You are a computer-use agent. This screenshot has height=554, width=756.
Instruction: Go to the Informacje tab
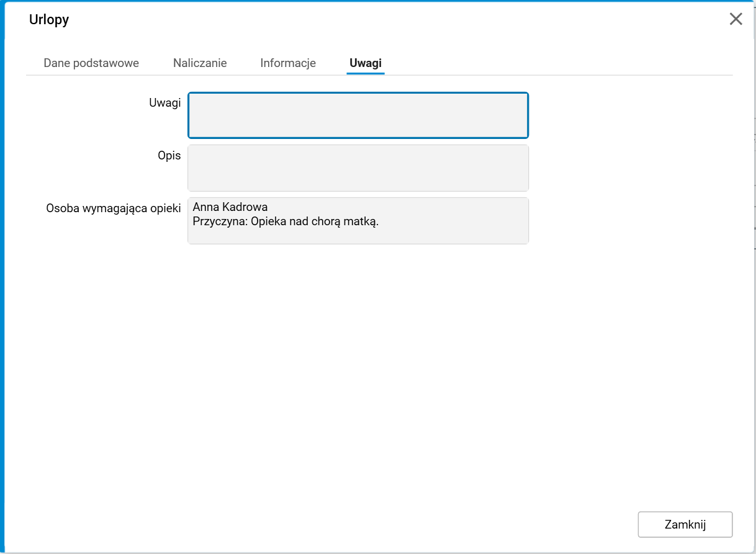click(288, 63)
